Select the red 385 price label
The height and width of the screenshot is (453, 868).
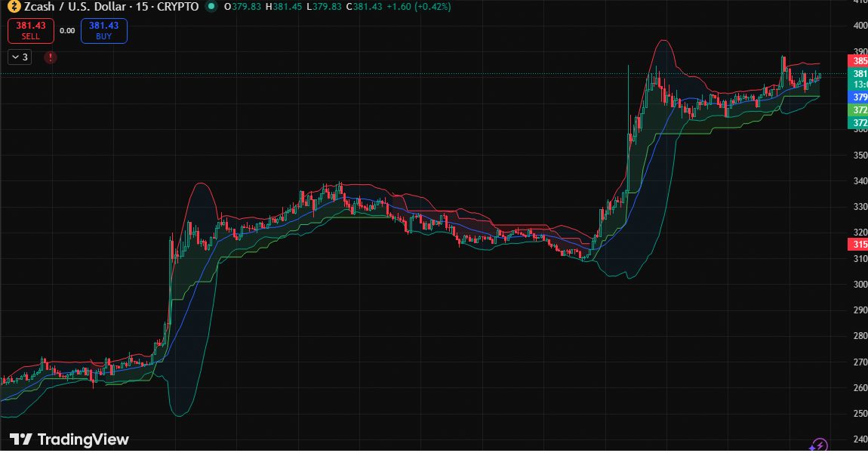click(x=858, y=61)
